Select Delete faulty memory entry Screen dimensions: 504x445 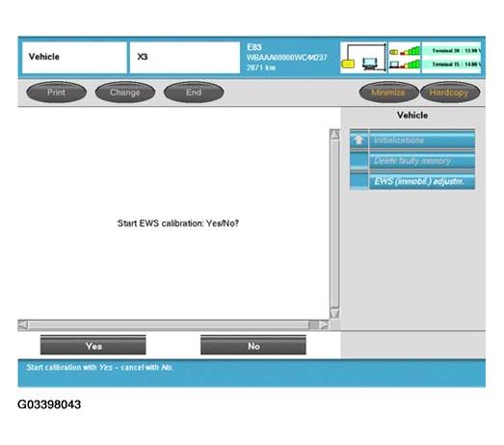tap(422, 160)
